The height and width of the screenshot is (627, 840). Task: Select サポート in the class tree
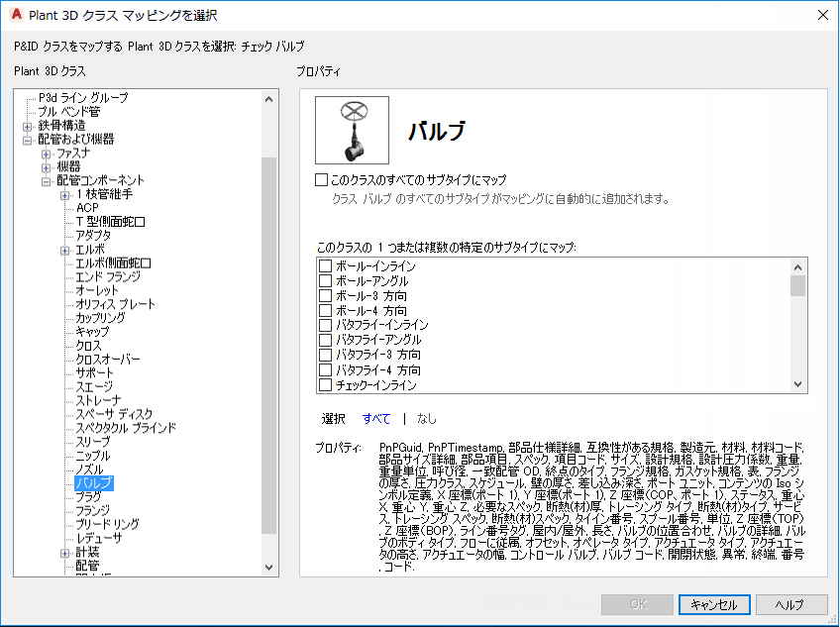(x=94, y=373)
